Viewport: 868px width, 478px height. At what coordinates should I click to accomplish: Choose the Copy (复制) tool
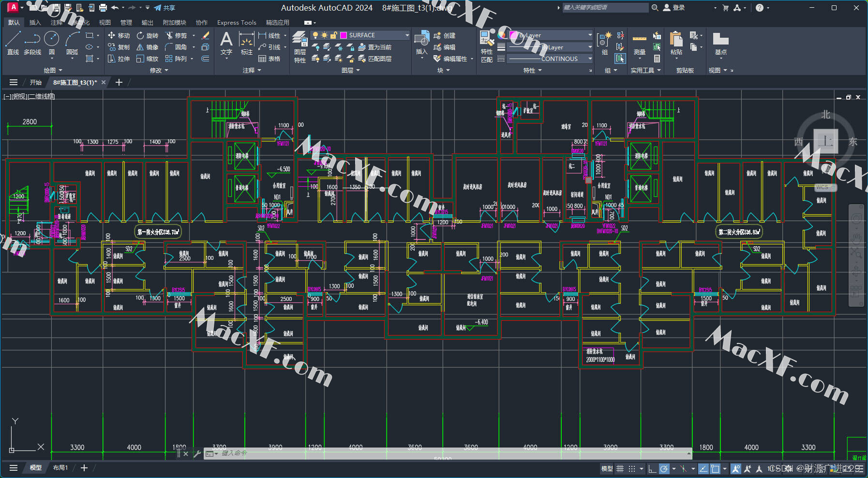119,47
